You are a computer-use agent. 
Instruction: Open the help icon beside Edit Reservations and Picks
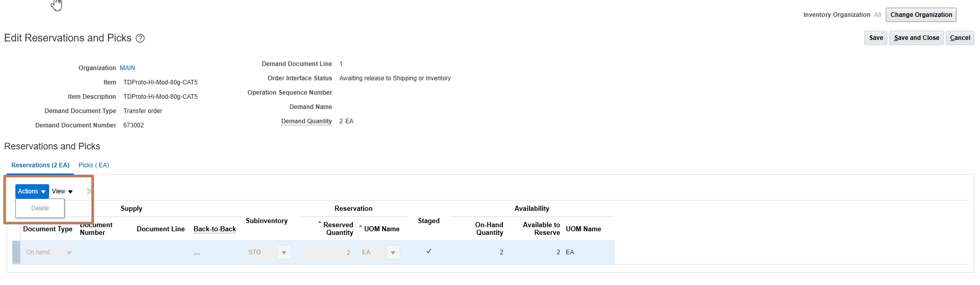(140, 38)
